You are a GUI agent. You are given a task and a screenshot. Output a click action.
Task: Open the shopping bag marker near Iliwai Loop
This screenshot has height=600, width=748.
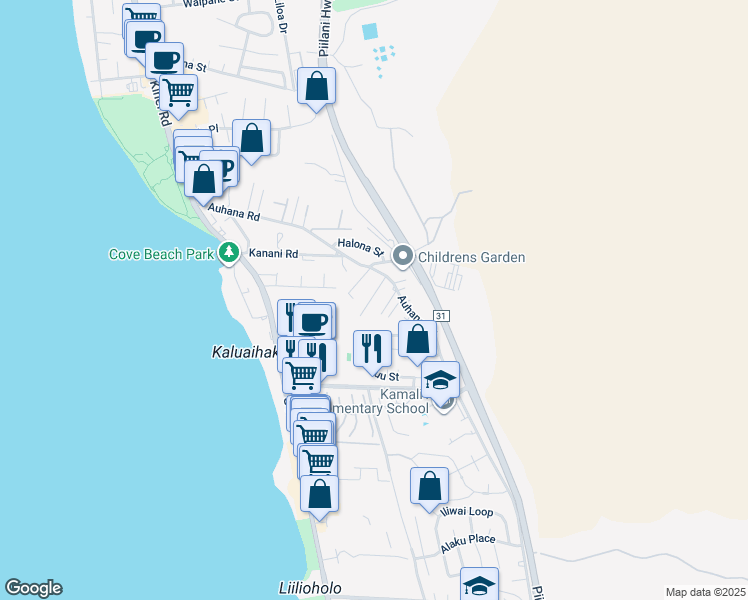429,490
